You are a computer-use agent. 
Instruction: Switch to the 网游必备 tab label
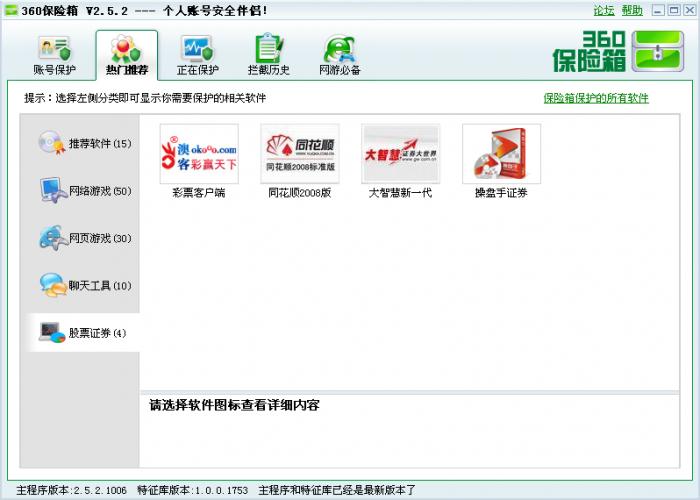point(340,70)
